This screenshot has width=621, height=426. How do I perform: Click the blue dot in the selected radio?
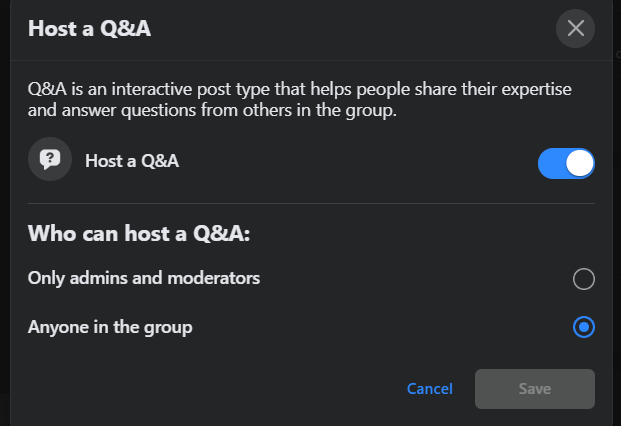tap(584, 327)
